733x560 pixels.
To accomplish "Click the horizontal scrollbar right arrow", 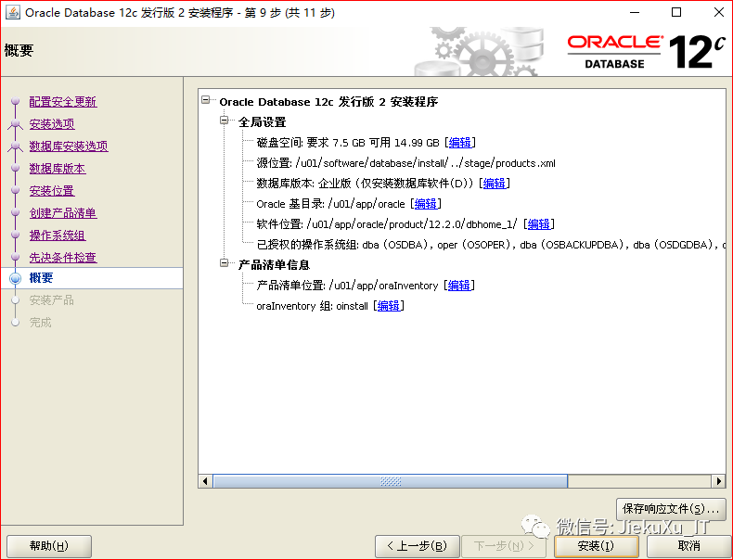I will pos(719,481).
